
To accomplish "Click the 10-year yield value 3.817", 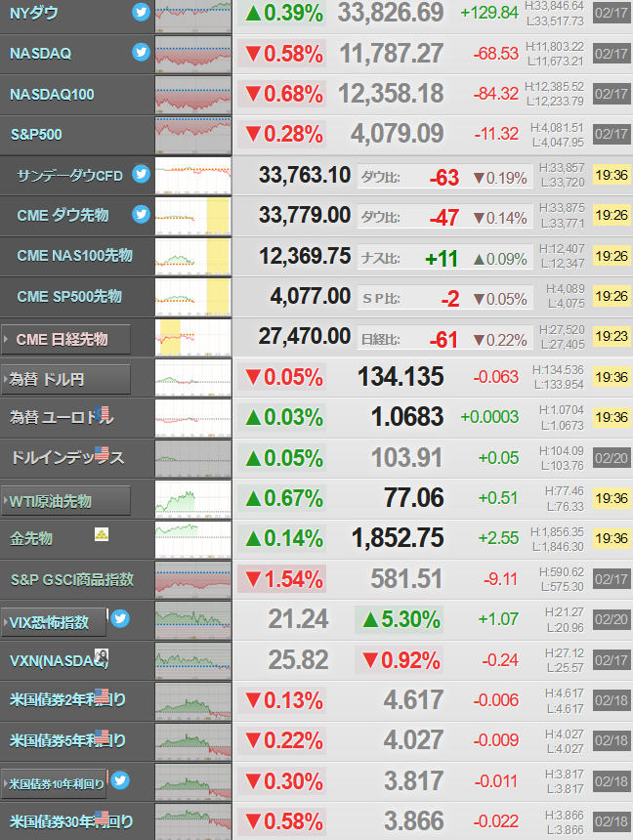I will point(414,781).
